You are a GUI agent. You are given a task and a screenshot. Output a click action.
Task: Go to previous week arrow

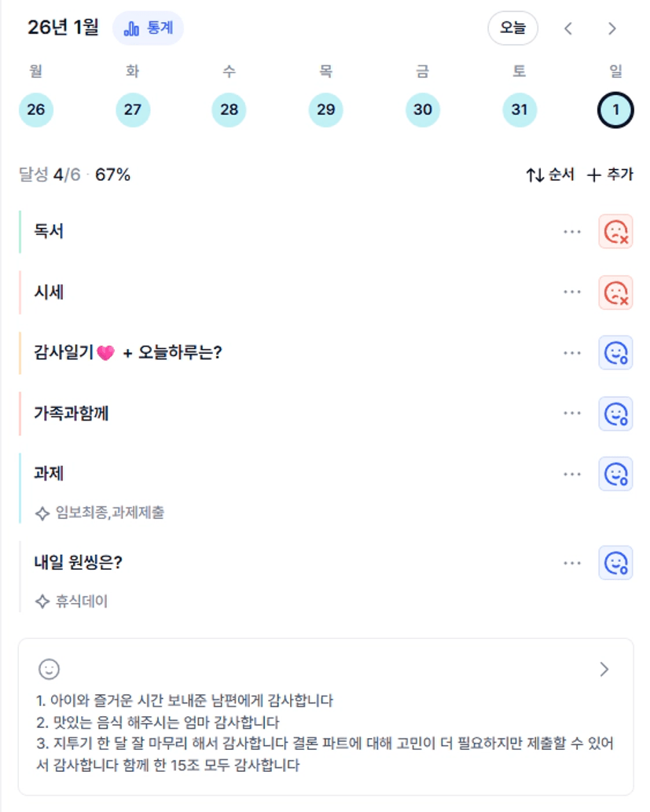[x=568, y=28]
